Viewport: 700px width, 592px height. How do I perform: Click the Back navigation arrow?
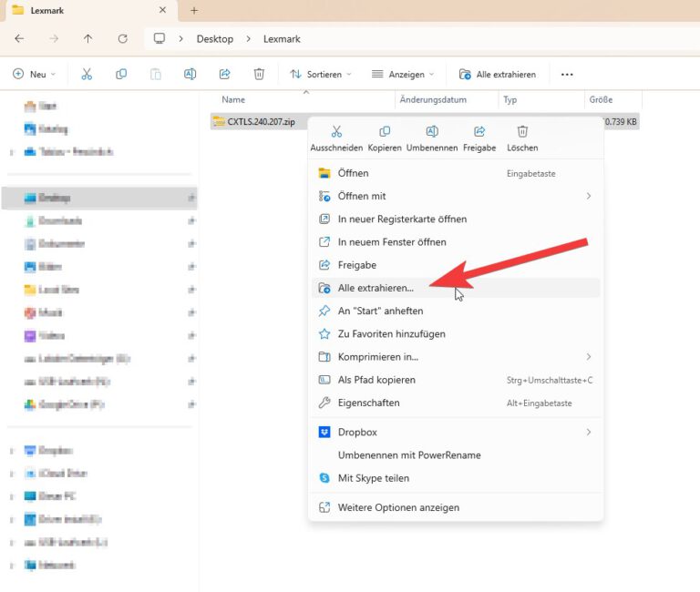coord(19,39)
